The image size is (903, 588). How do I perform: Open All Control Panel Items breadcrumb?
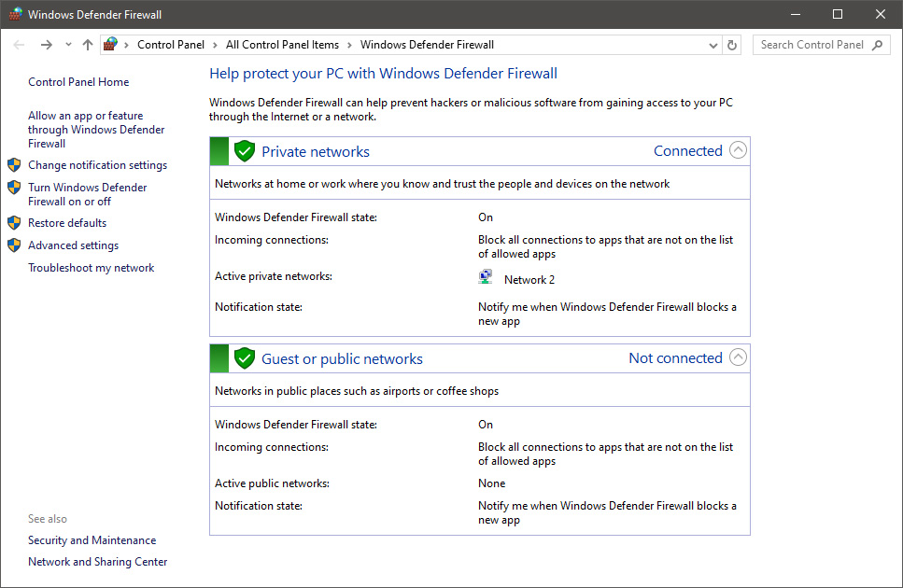(282, 45)
